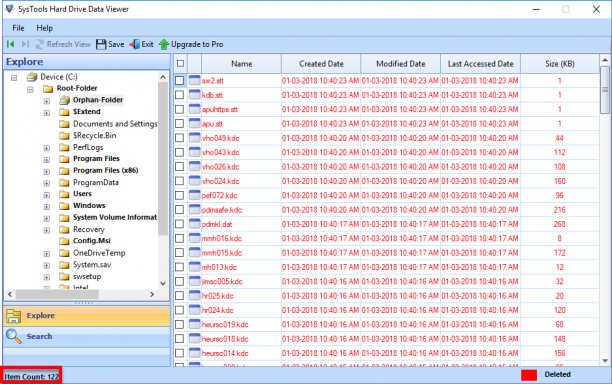Check the box for apuhttps.stt
612x384 pixels.
(180, 109)
